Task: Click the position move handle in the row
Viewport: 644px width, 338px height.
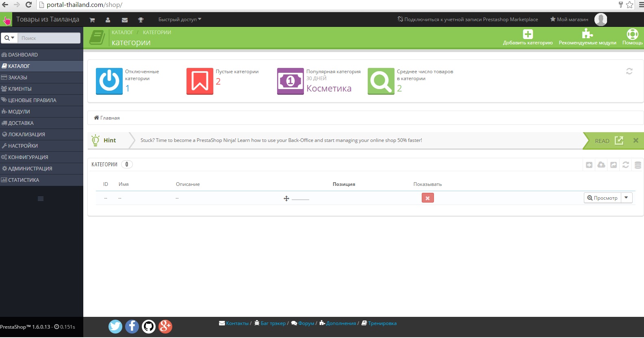Action: pyautogui.click(x=286, y=198)
